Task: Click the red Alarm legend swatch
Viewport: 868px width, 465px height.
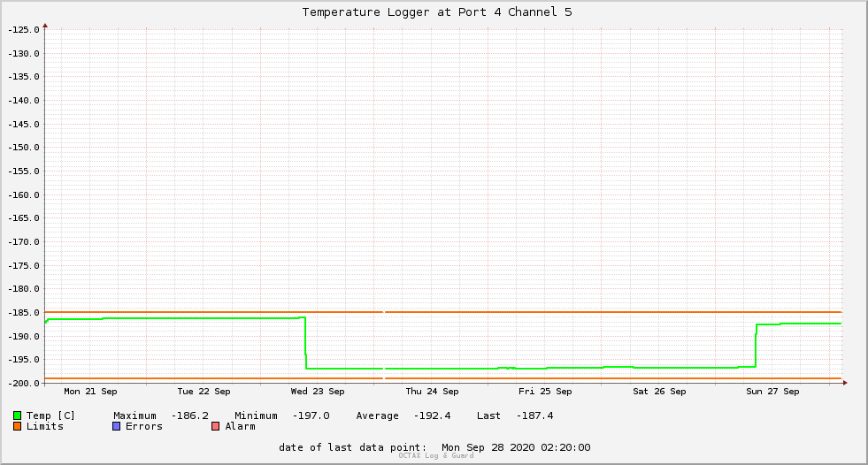Action: pyautogui.click(x=215, y=426)
